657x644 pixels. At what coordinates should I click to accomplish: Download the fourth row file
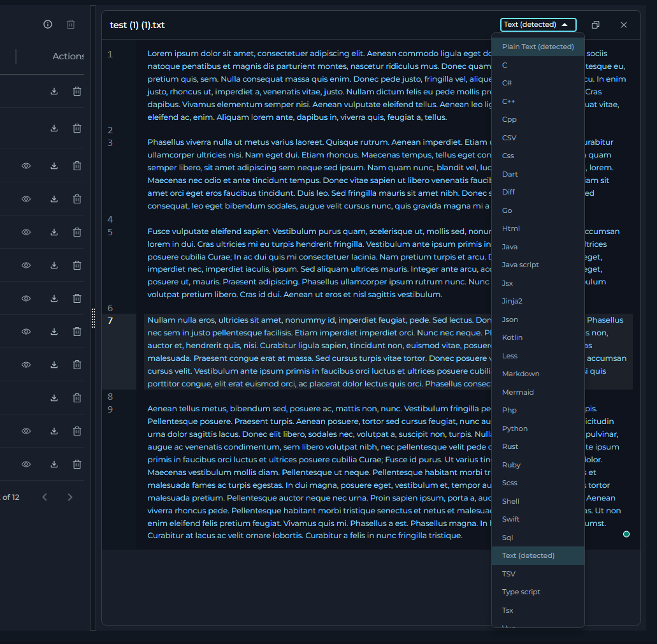point(54,199)
